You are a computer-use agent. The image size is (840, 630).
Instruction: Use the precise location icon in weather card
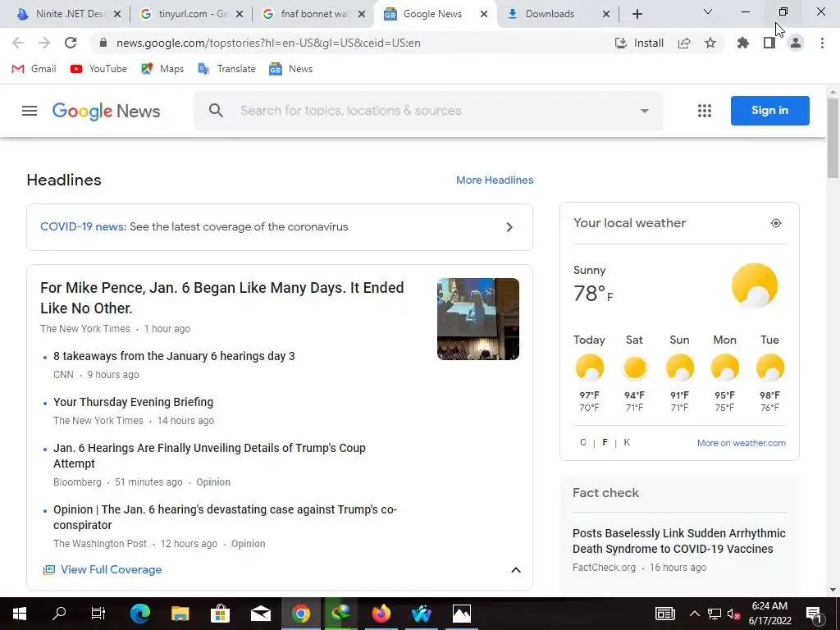(x=776, y=223)
